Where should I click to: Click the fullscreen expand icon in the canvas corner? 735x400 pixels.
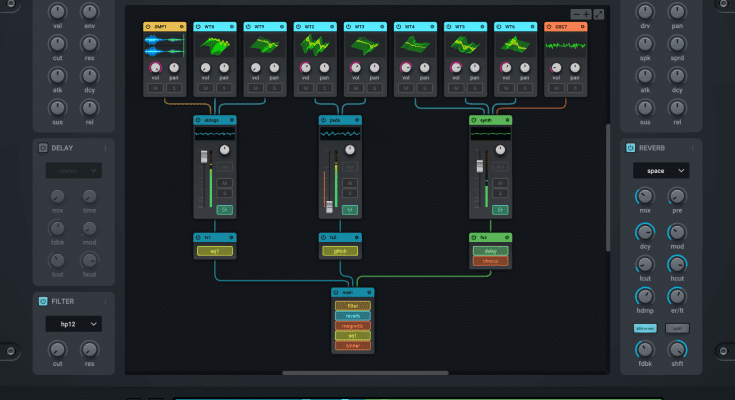[x=598, y=14]
